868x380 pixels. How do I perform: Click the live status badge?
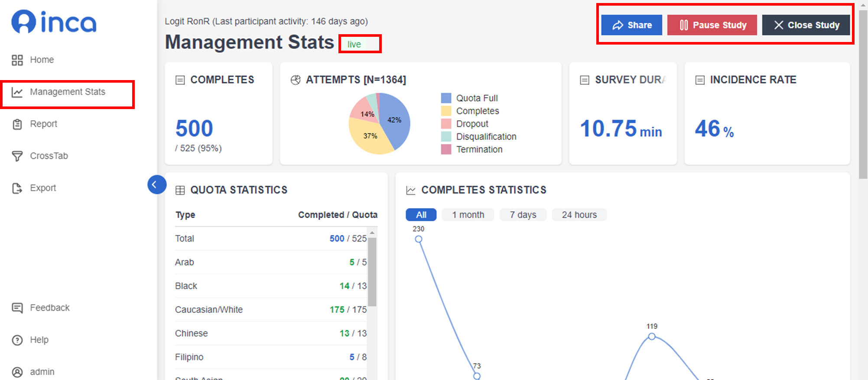354,44
